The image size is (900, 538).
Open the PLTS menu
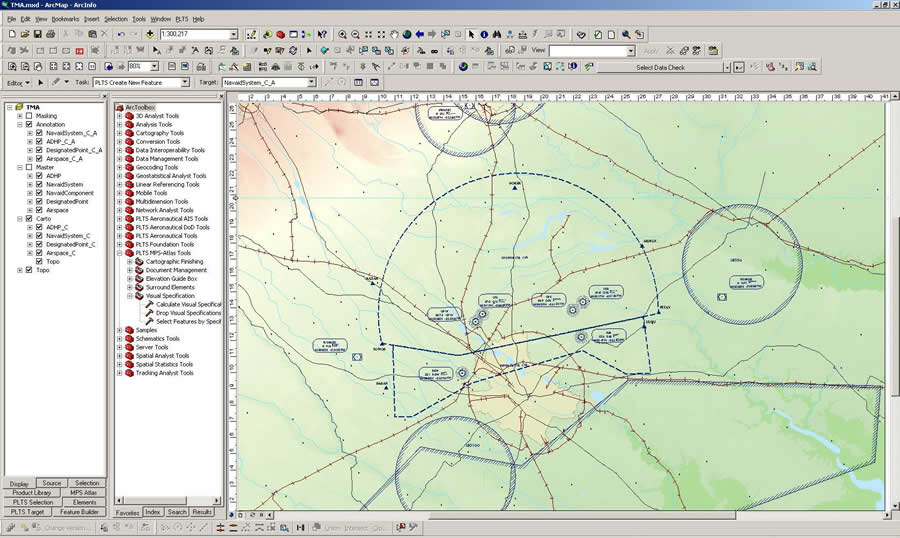click(181, 19)
